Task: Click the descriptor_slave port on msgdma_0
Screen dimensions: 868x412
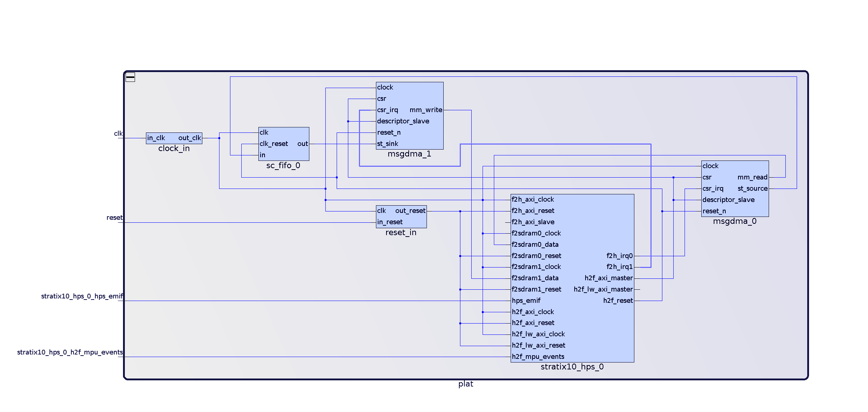Action: (728, 200)
